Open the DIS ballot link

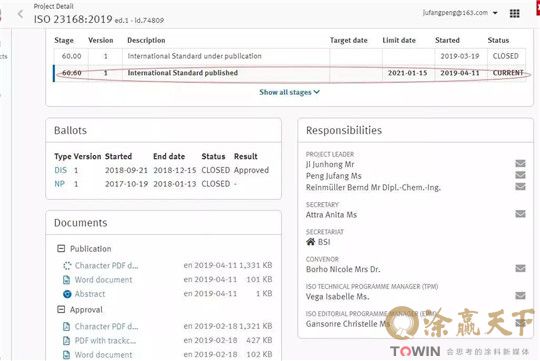coord(61,170)
